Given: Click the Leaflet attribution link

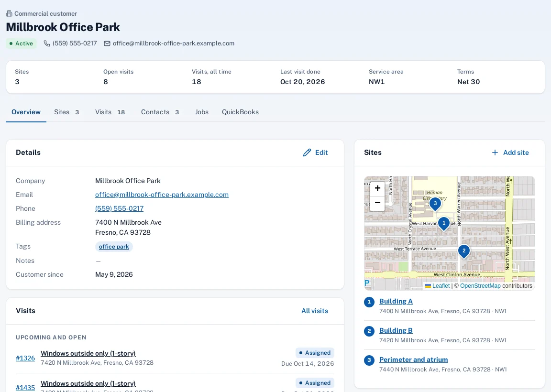Looking at the screenshot, I should click(441, 286).
